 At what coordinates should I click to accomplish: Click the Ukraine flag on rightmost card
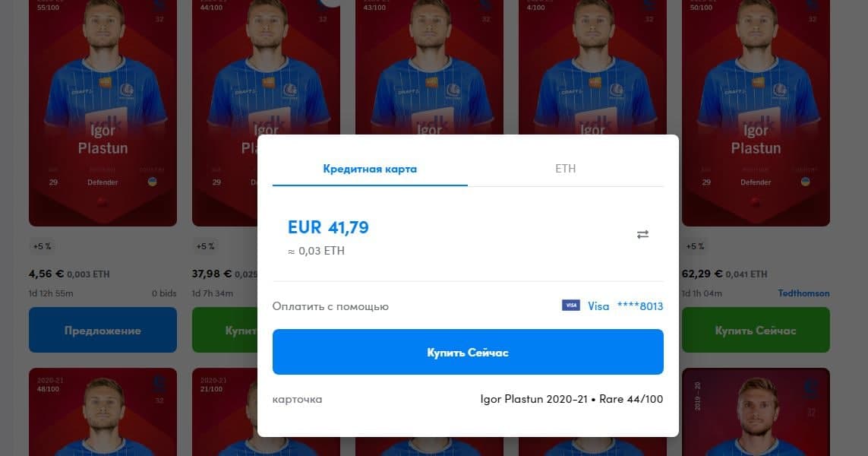coord(806,182)
